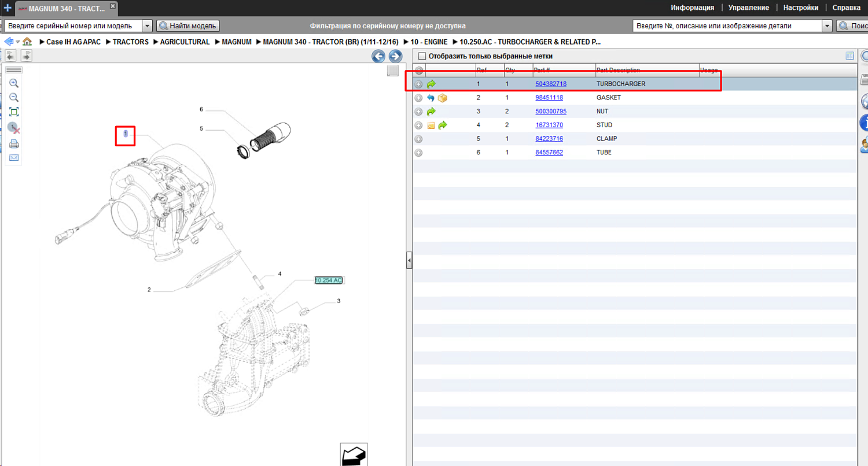The height and width of the screenshot is (466, 868).
Task: Click the right-pointing panel arrow above the diagram
Action: click(x=26, y=56)
